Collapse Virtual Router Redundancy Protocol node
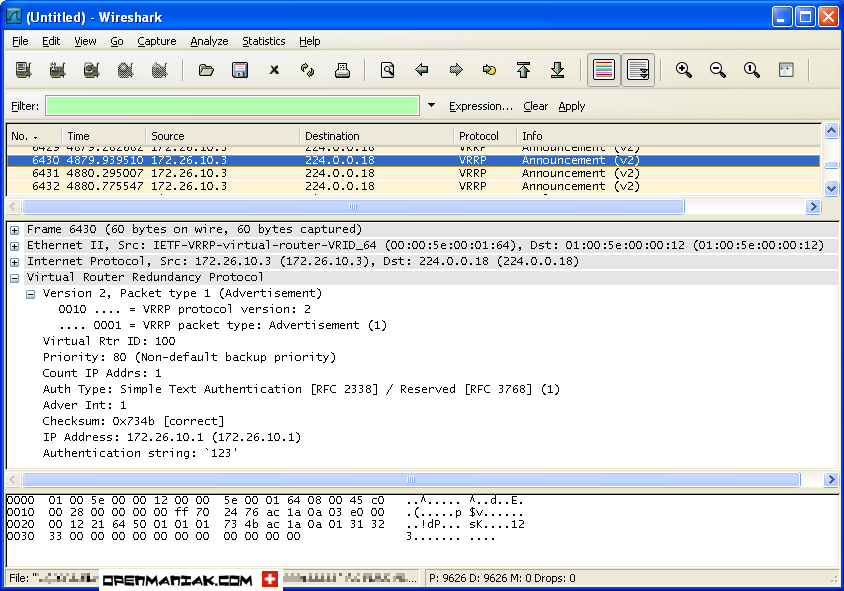This screenshot has height=591, width=844. point(15,278)
